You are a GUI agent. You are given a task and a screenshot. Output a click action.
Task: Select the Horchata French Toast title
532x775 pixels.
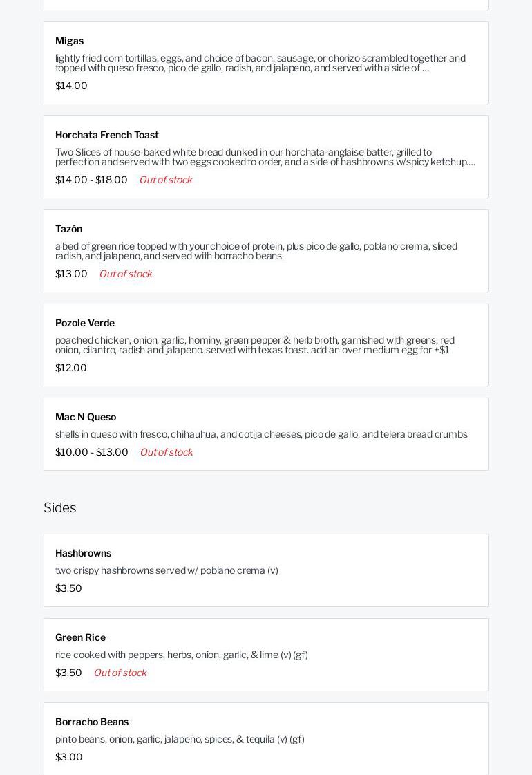click(x=107, y=135)
